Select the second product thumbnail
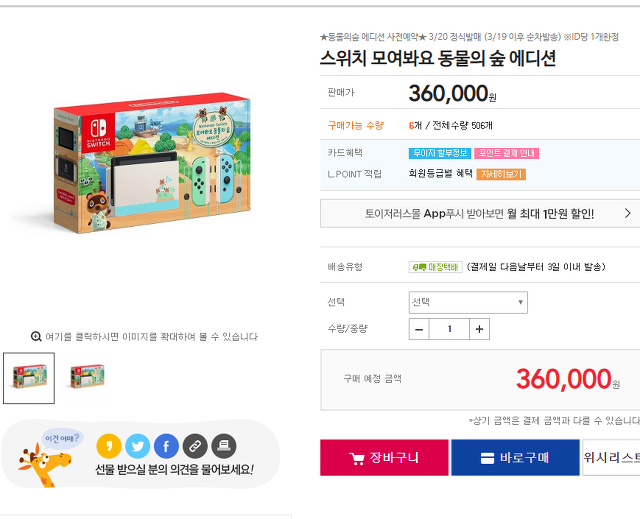The width and height of the screenshot is (640, 519). click(87, 377)
